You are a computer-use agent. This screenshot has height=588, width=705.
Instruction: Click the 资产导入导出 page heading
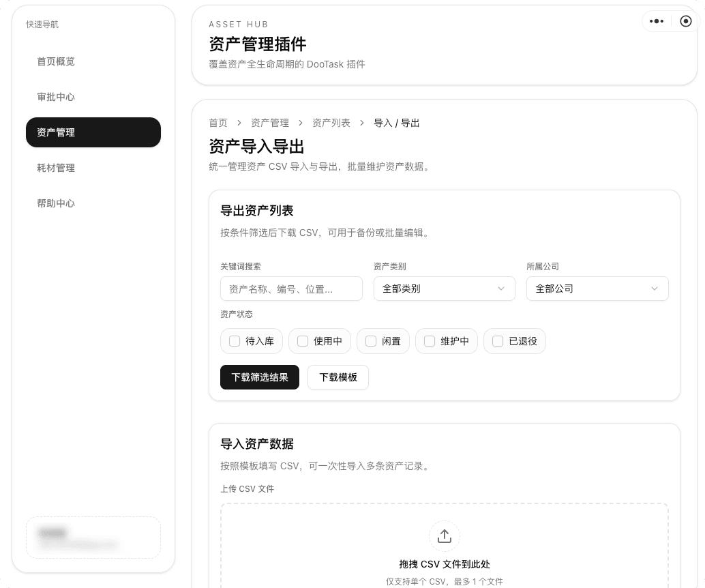(x=257, y=147)
